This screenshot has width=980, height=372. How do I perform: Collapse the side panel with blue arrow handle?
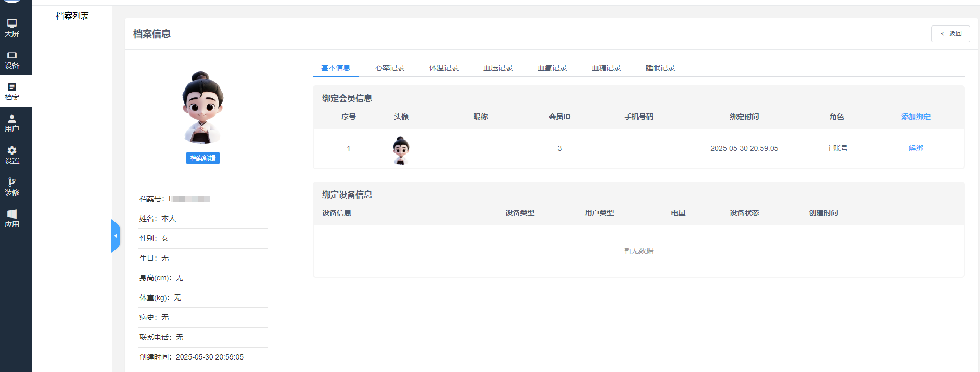coord(116,236)
